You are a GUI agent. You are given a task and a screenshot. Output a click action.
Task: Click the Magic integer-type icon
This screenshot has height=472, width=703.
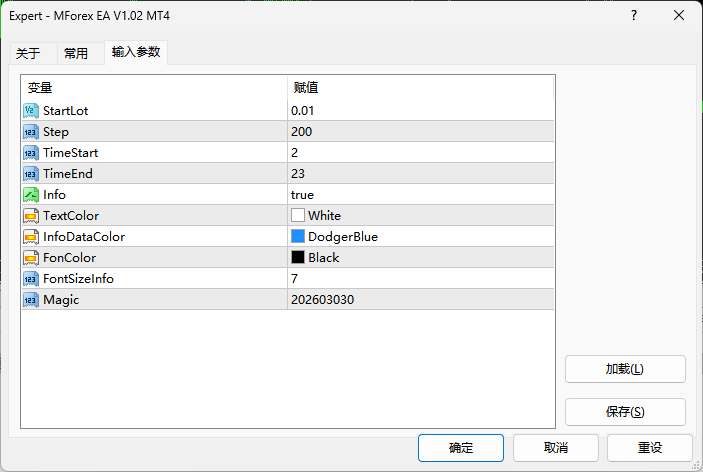(x=31, y=300)
